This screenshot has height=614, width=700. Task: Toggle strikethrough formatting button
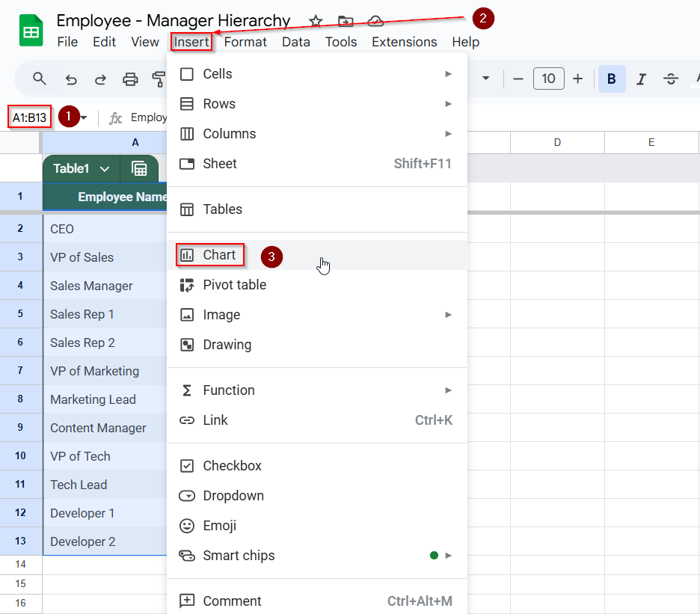pos(671,79)
